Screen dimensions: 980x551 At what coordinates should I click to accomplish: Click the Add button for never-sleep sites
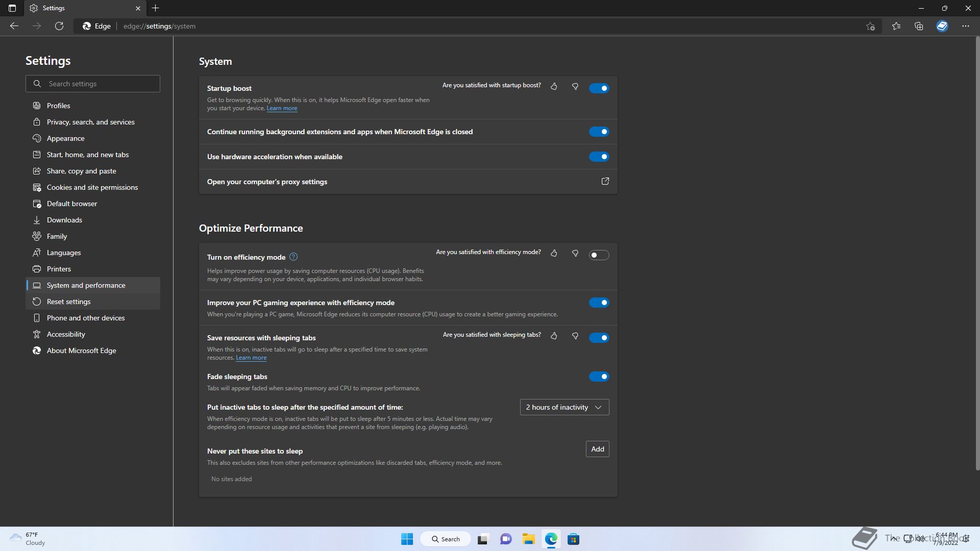(597, 449)
